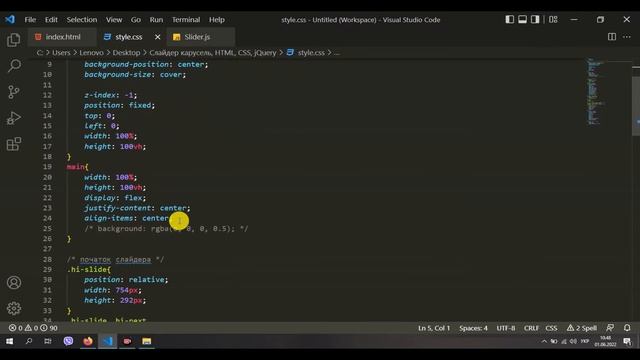The height and width of the screenshot is (360, 640).
Task: Open the Customize Layout icon
Action: pyautogui.click(x=553, y=20)
